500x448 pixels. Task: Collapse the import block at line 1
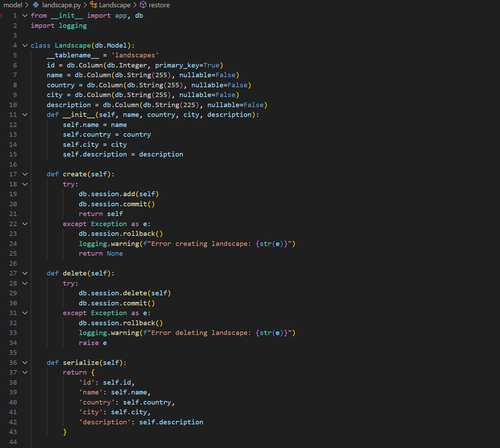[25, 15]
